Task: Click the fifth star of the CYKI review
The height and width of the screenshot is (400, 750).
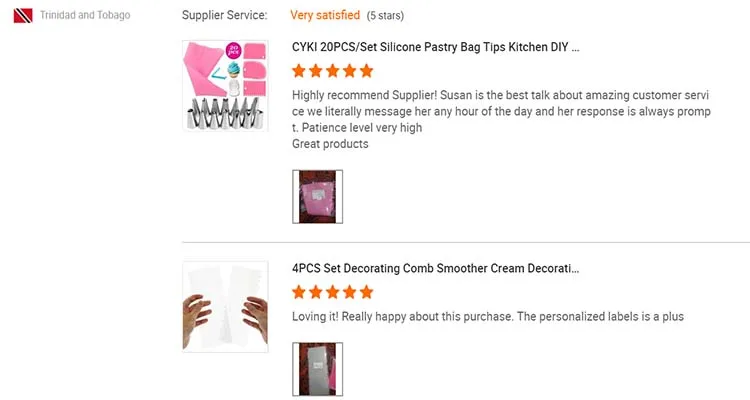Action: coord(366,71)
